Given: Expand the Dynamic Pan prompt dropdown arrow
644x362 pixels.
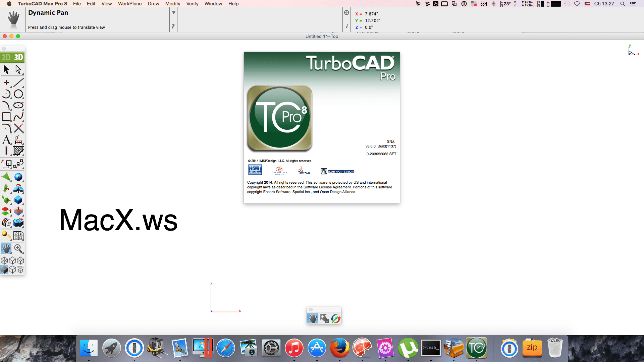Looking at the screenshot, I should [x=174, y=12].
